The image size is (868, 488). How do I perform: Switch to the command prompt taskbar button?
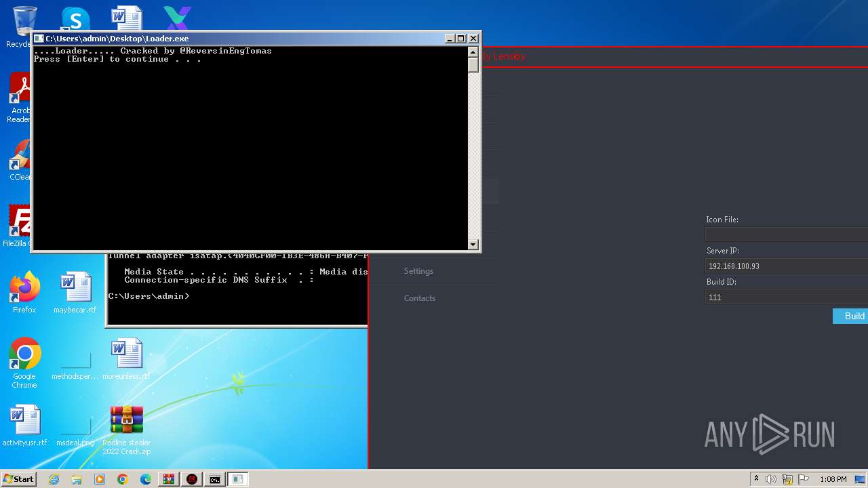tap(215, 479)
